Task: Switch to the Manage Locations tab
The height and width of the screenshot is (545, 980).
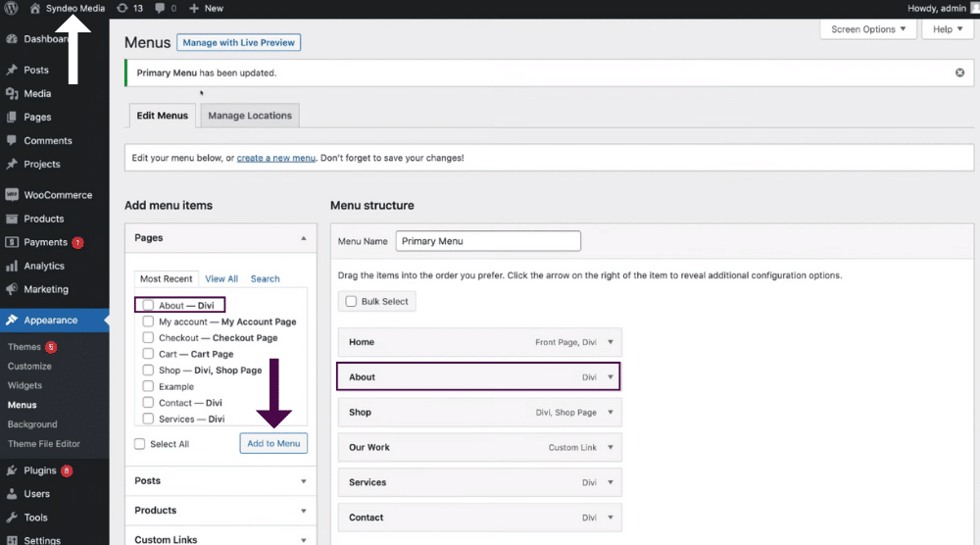Action: pyautogui.click(x=250, y=116)
